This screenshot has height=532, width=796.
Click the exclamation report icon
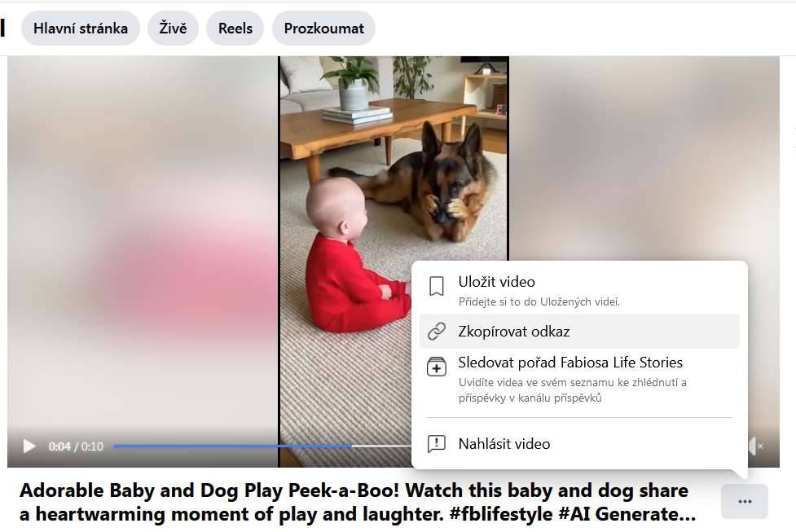437,444
